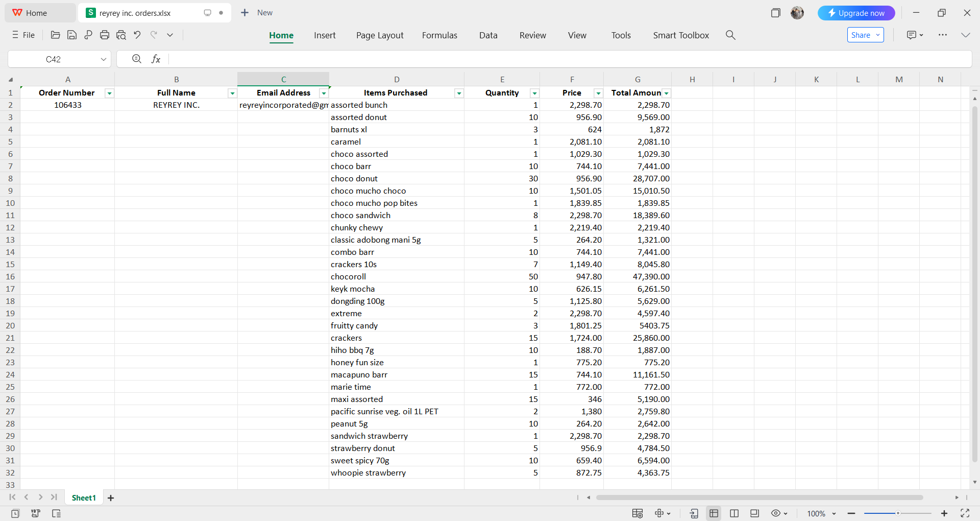
Task: Export to PDF from the quick toolbar
Action: coord(88,35)
